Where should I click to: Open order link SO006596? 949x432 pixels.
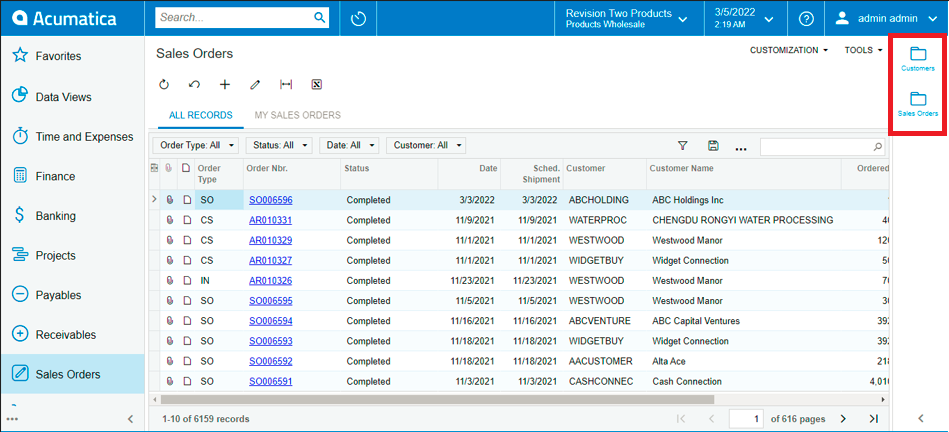[x=271, y=200]
